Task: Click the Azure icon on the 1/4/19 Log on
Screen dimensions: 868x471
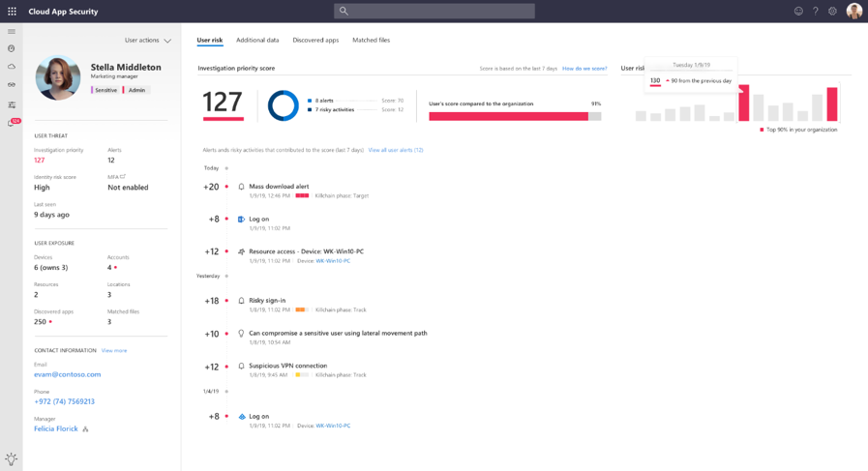Action: pos(242,417)
